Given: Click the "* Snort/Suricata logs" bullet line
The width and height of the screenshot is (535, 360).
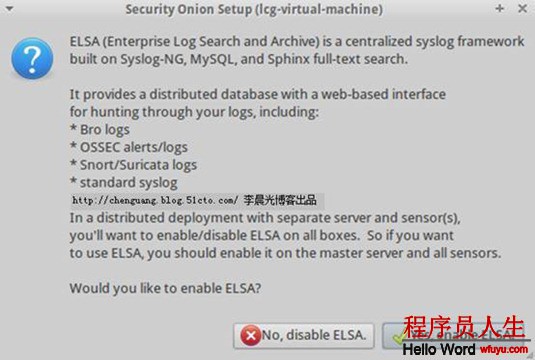Looking at the screenshot, I should (x=133, y=165).
